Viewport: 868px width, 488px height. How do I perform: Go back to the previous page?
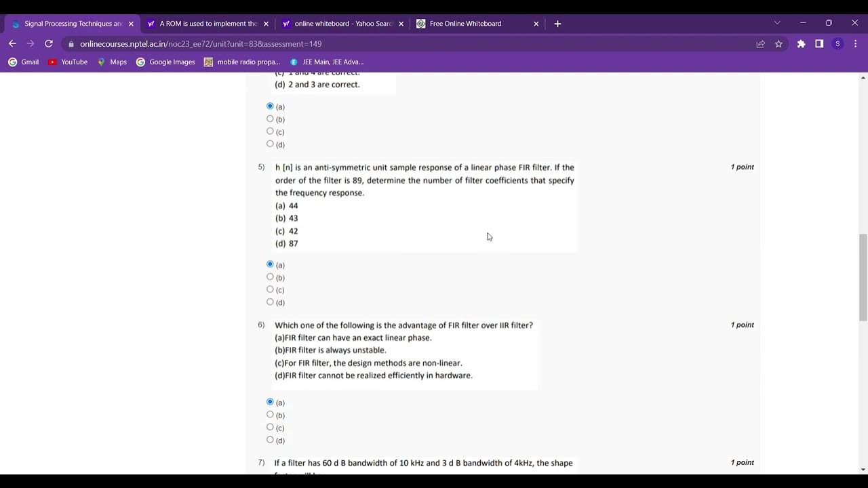12,43
